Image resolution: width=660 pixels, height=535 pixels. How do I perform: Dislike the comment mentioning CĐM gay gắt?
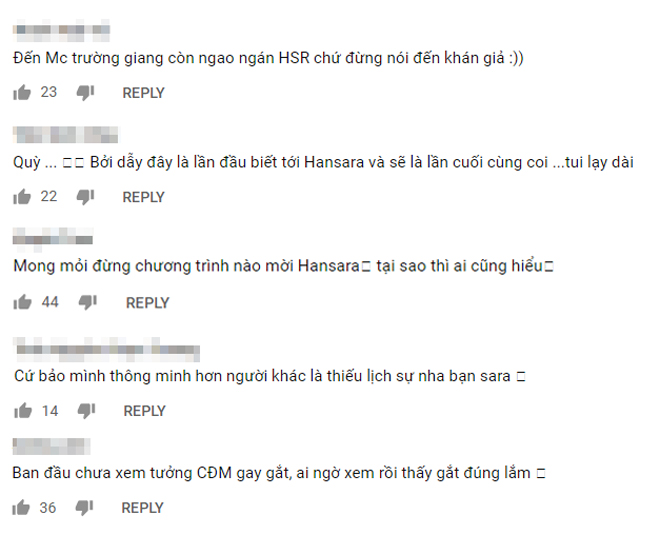[x=84, y=508]
